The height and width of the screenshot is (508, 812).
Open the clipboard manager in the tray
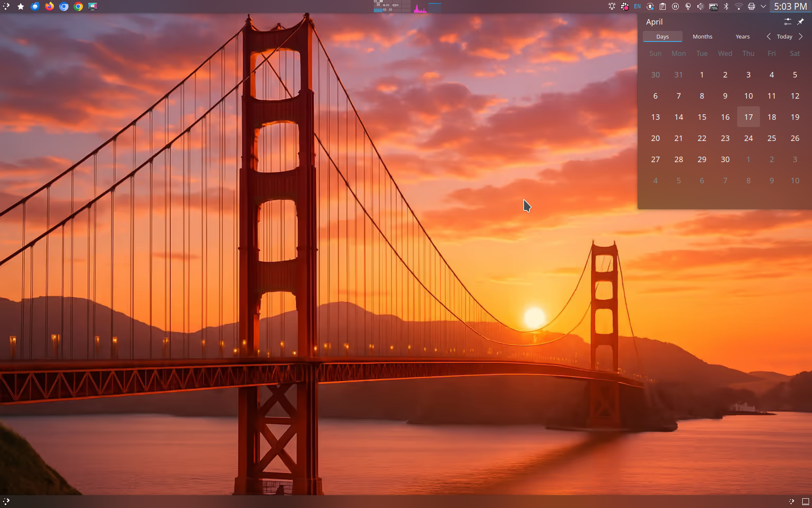pyautogui.click(x=663, y=6)
